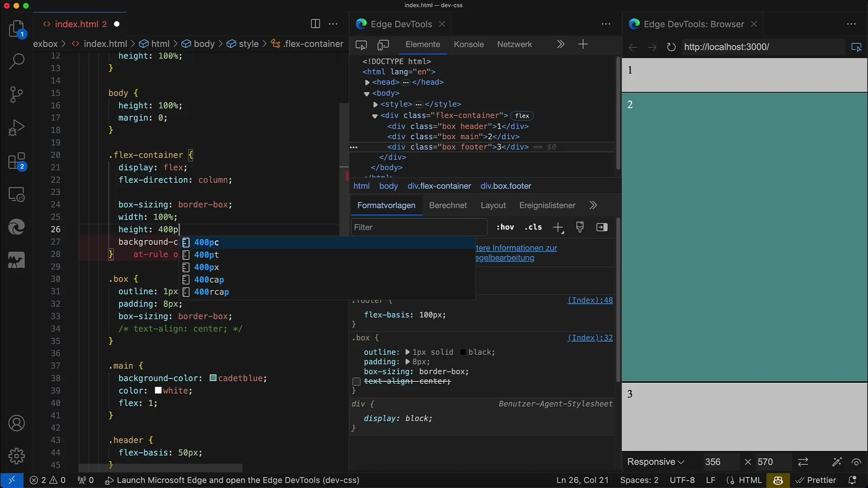Toggle device emulation in DevTools
Viewport: 868px width, 488px height.
coord(383,45)
